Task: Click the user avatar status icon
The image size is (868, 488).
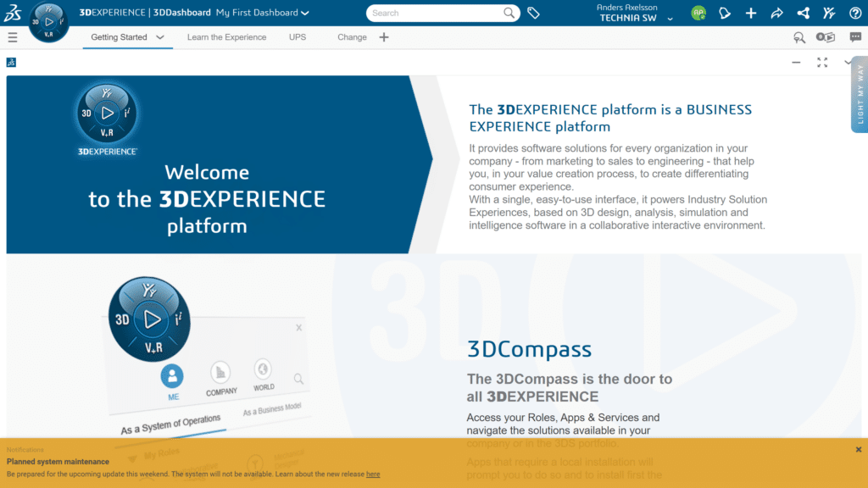Action: coord(698,13)
